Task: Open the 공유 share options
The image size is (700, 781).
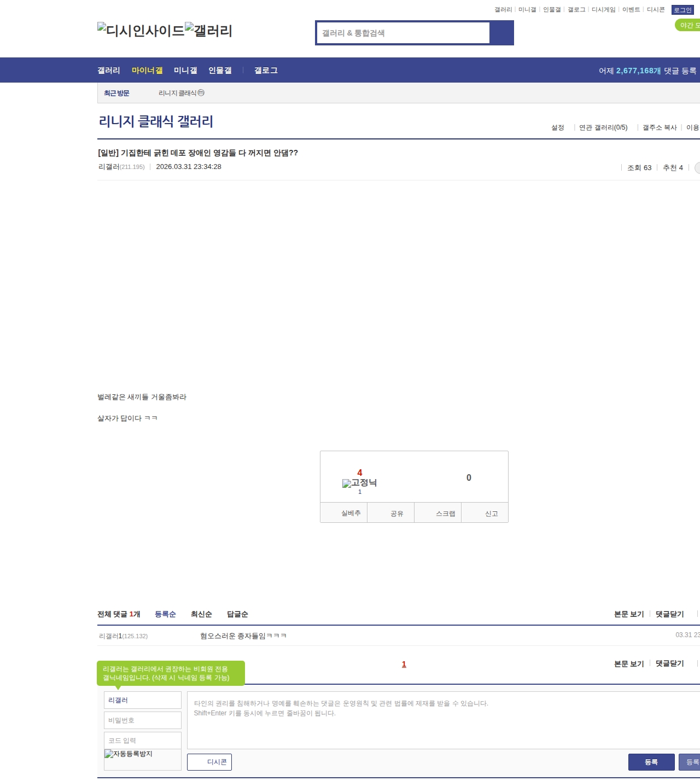Action: [396, 514]
